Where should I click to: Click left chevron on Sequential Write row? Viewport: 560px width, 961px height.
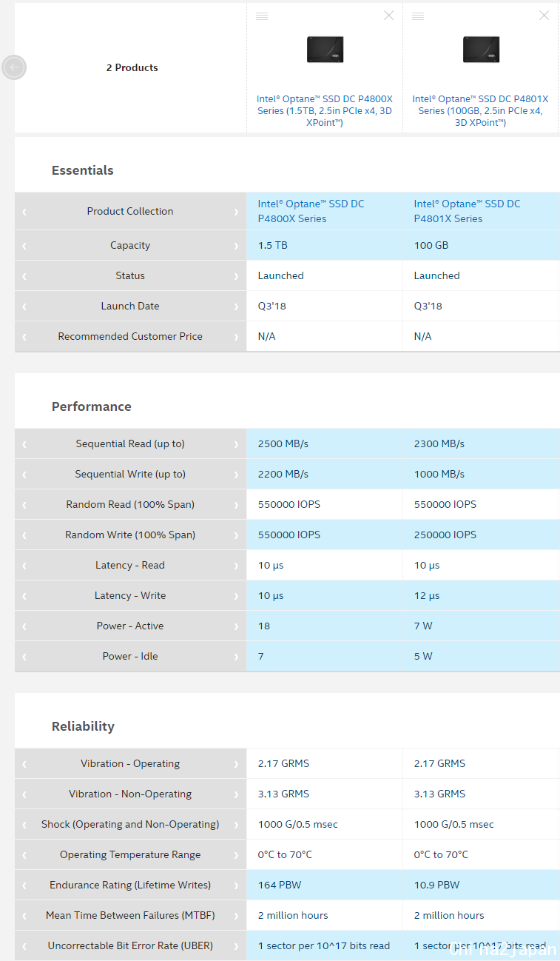(x=24, y=475)
